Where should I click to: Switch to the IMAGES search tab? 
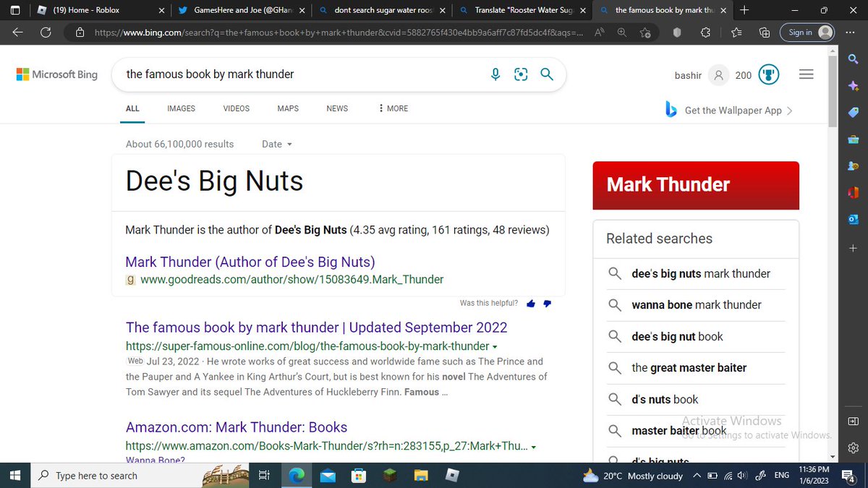(181, 108)
